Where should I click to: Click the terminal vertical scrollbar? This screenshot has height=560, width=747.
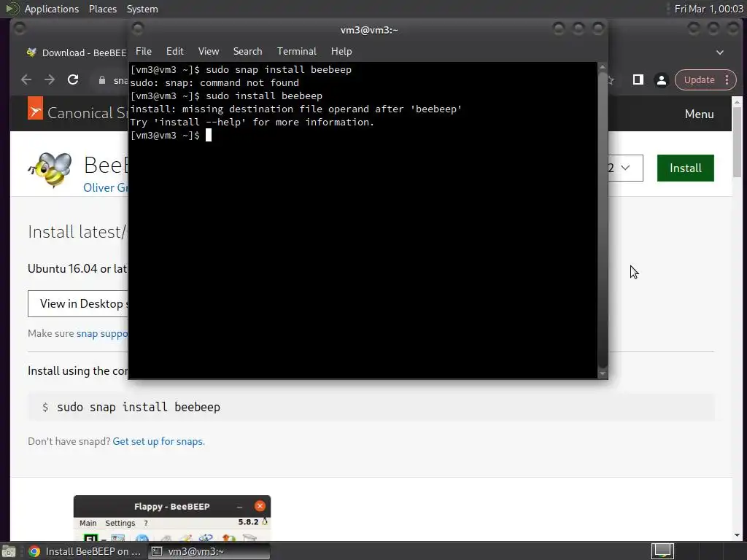[602, 219]
